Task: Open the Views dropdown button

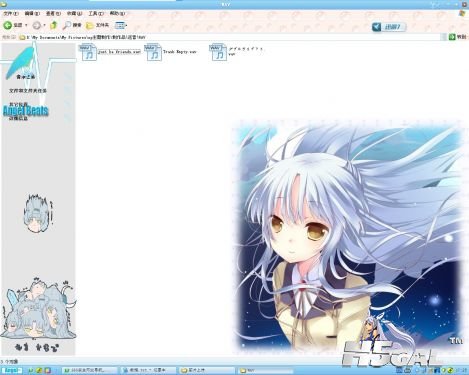Action: pyautogui.click(x=121, y=25)
